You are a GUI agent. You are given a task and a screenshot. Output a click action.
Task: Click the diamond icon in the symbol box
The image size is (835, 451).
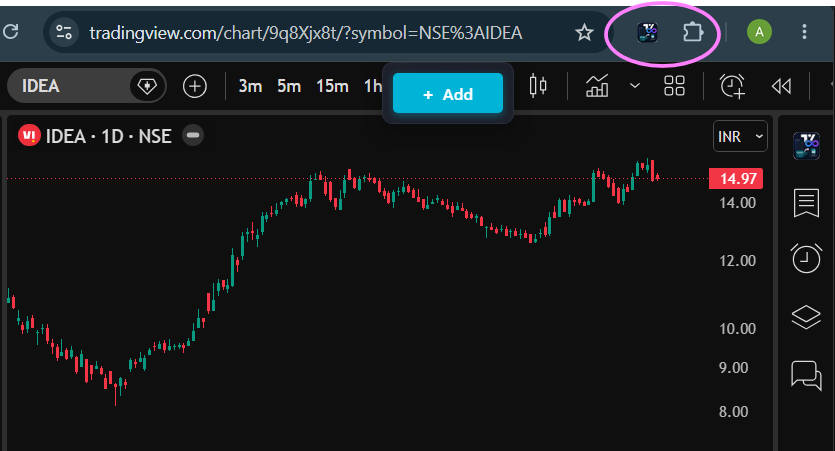(x=147, y=86)
